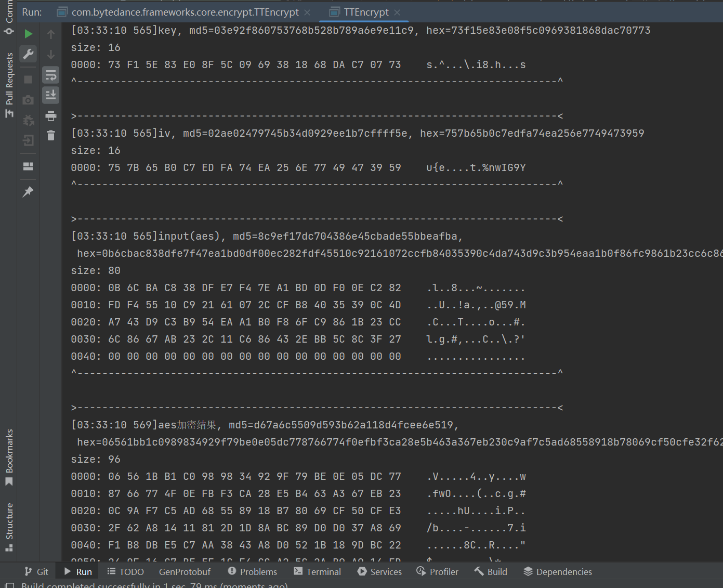The width and height of the screenshot is (723, 588).
Task: Print console output with printer icon
Action: (51, 115)
